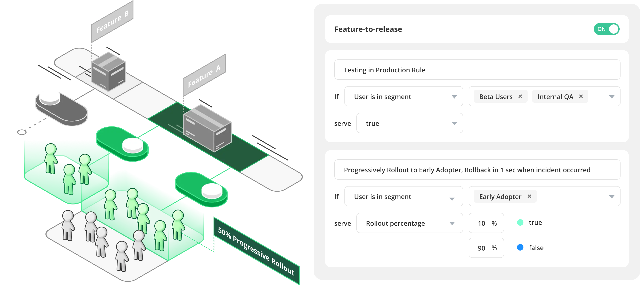Click the 'Beta Users' tag label

[x=496, y=96]
